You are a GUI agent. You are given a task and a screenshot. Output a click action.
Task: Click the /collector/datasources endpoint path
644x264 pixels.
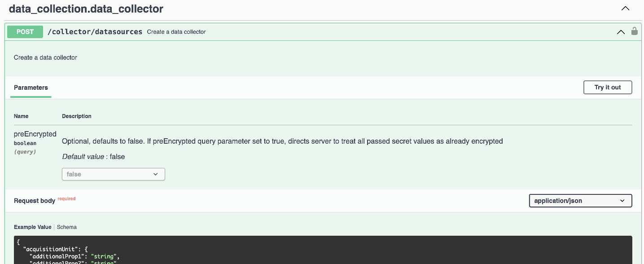coord(95,32)
